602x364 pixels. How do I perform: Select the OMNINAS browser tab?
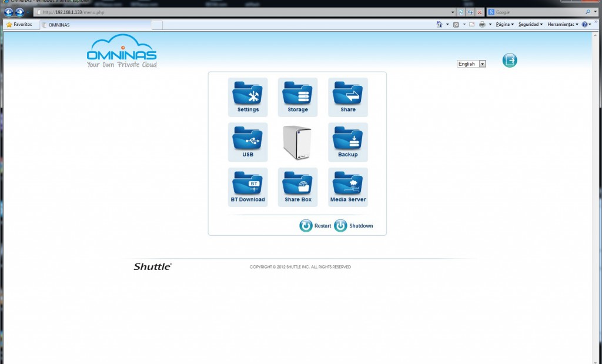click(96, 25)
